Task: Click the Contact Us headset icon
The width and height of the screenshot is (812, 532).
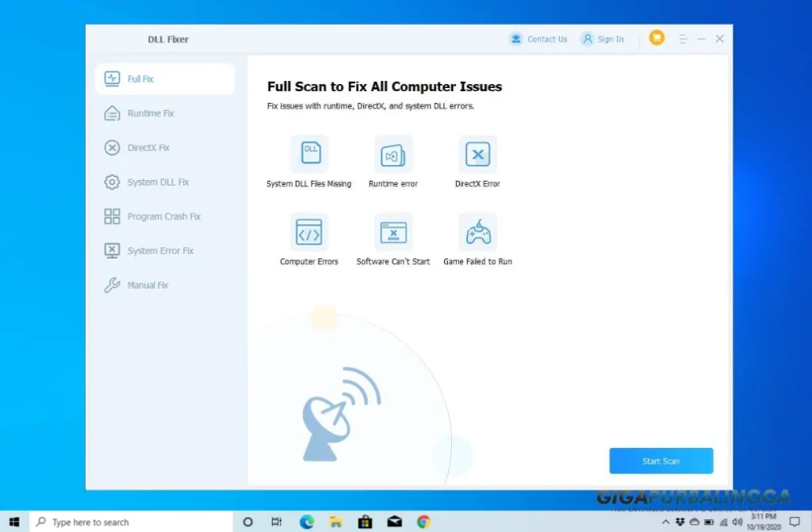Action: point(517,38)
